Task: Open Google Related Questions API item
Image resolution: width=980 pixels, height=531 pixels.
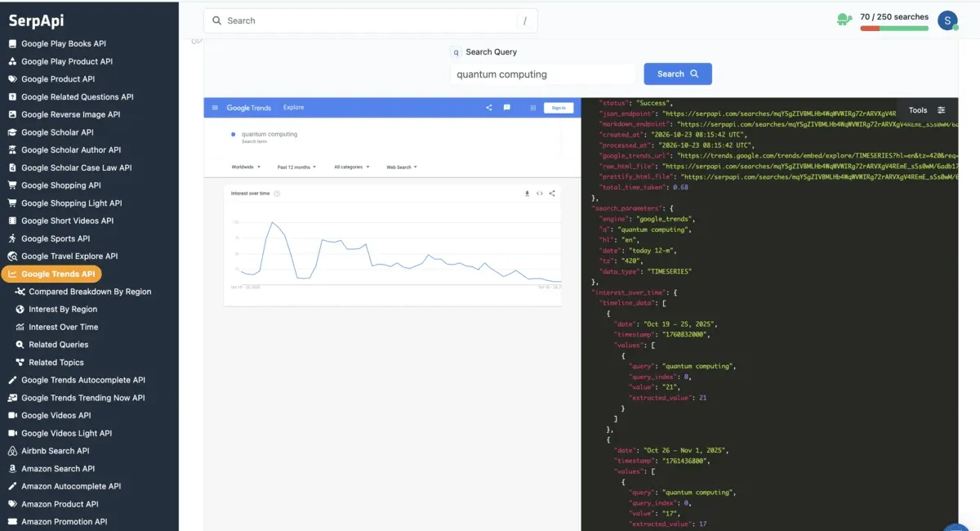Action: 70,96
